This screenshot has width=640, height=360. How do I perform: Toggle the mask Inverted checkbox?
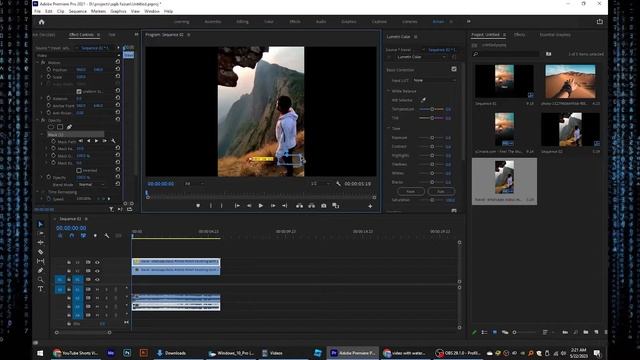click(x=79, y=170)
